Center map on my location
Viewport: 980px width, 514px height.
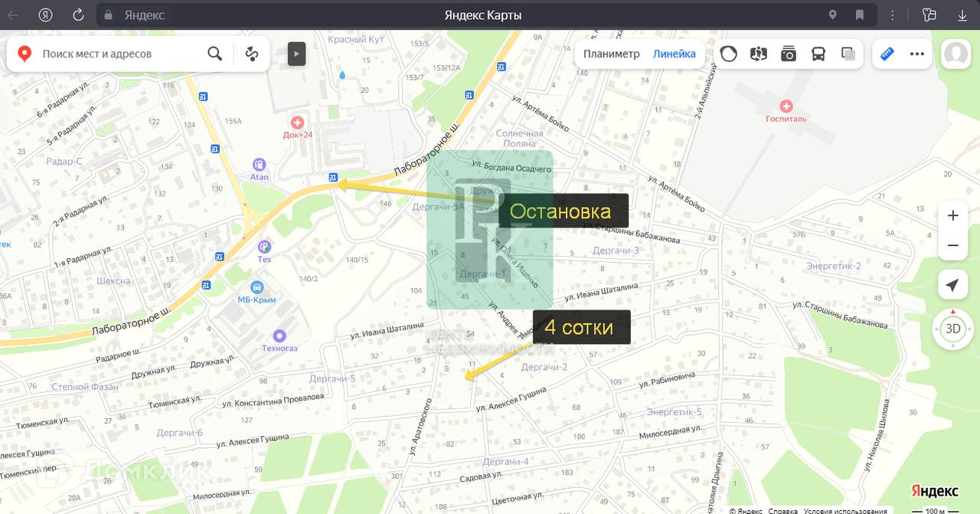(952, 285)
